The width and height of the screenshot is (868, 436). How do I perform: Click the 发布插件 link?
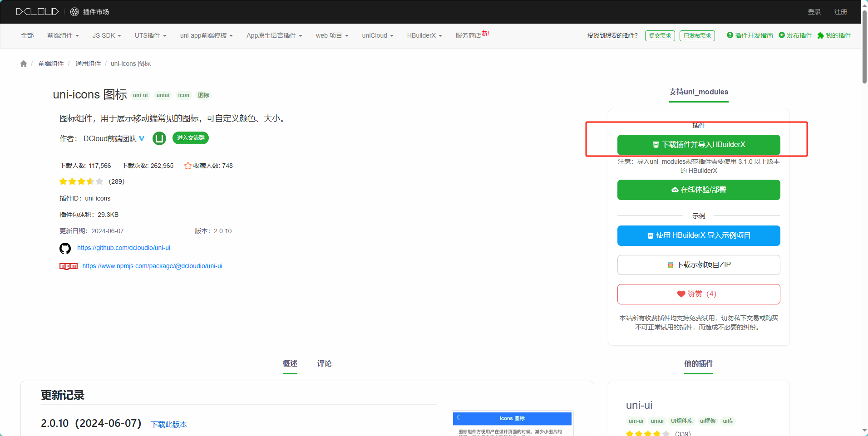799,35
